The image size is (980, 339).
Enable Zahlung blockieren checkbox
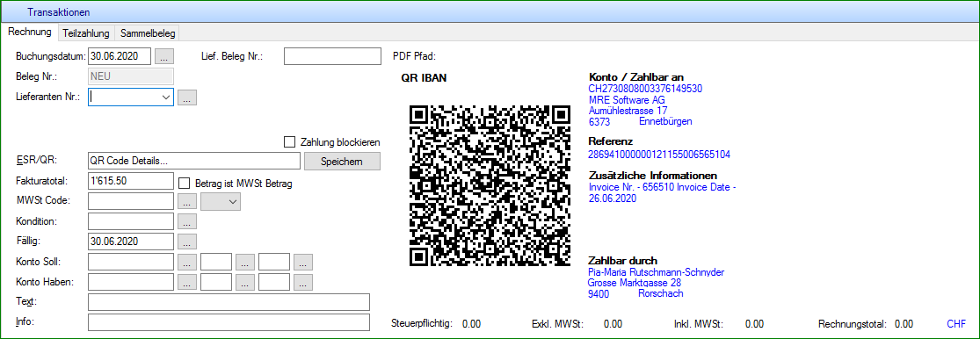289,142
